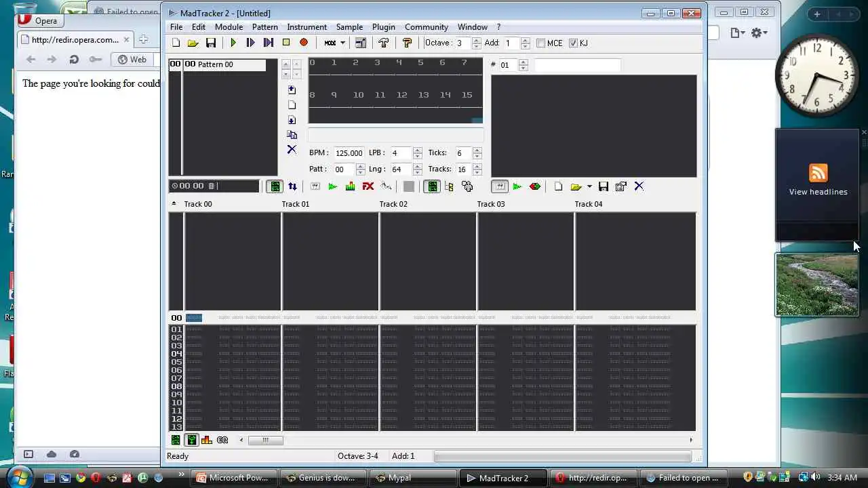Expand the open instrument dropdown arrow
868x488 pixels.
click(x=589, y=186)
